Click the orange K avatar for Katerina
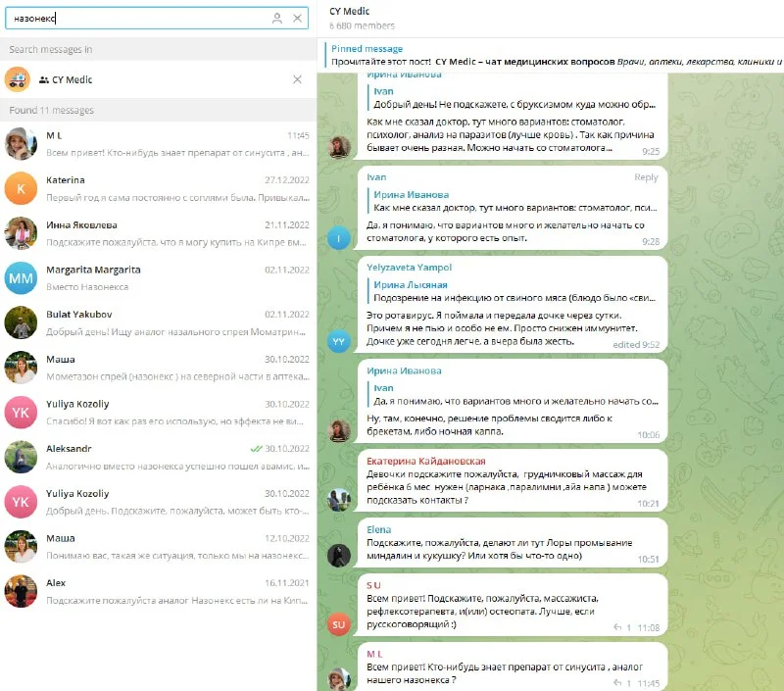The image size is (784, 691). point(22,188)
